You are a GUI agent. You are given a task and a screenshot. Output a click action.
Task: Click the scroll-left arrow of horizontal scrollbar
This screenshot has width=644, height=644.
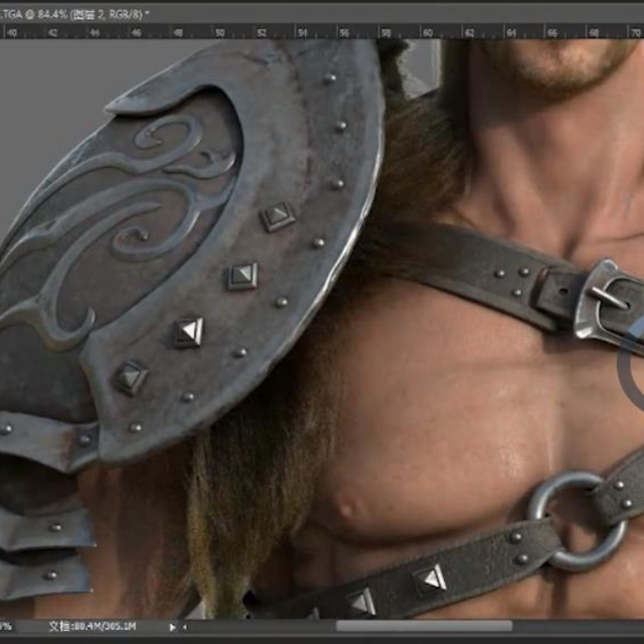click(x=185, y=627)
